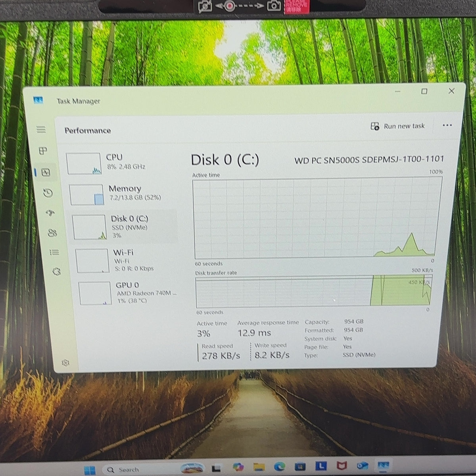
Task: Open File Explorer from the taskbar
Action: pos(259,466)
